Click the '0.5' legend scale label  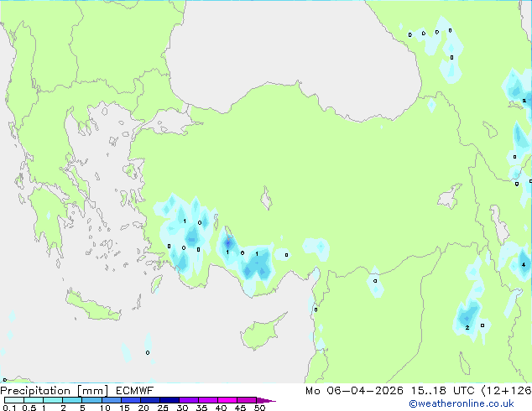coord(29,408)
